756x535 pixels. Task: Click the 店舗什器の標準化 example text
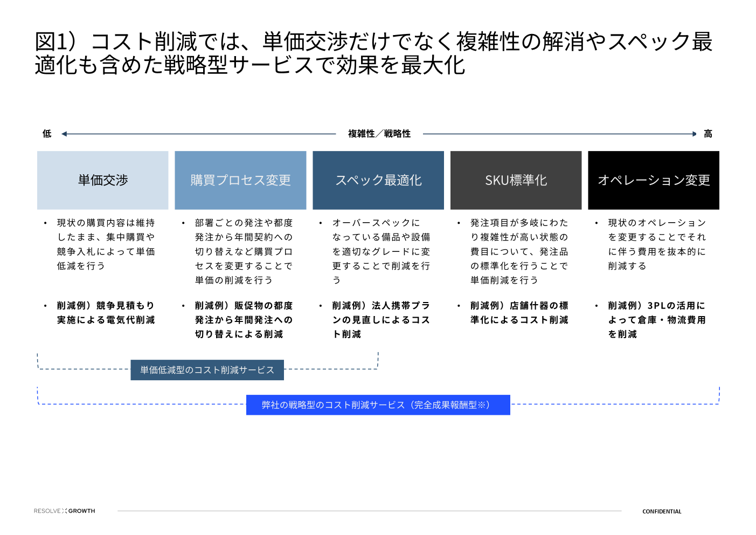[519, 313]
